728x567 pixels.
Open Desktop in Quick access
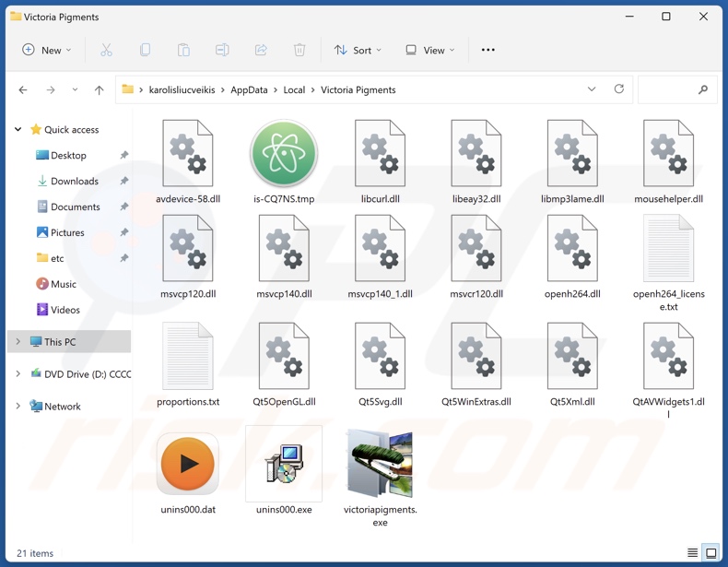pos(68,155)
